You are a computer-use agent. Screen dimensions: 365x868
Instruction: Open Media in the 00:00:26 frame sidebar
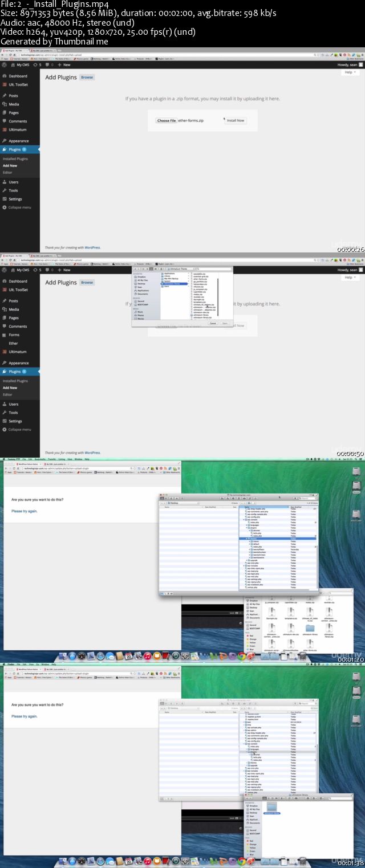(14, 104)
